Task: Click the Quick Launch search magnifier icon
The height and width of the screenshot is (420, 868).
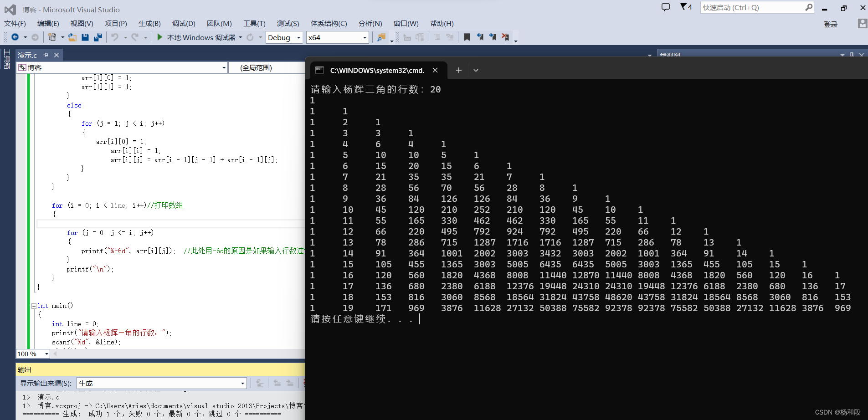Action: click(809, 7)
